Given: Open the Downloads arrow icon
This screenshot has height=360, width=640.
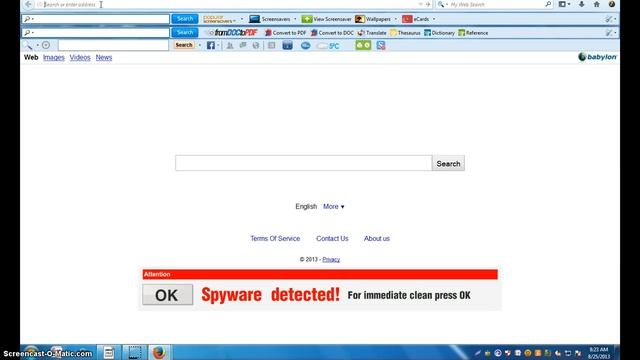Looking at the screenshot, I should [x=582, y=4].
